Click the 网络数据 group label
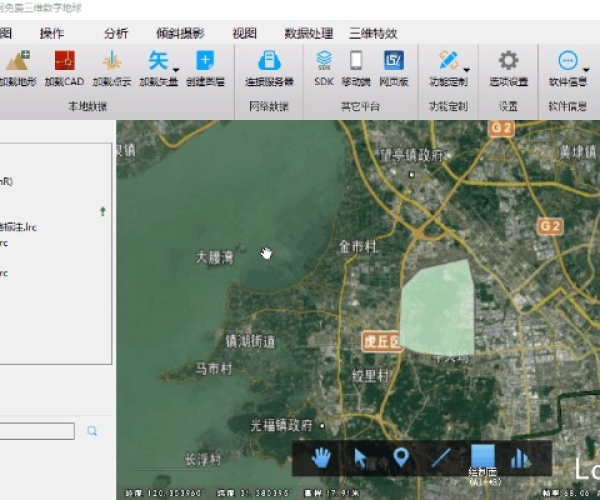Screen dimensions: 600x500 (x=269, y=106)
